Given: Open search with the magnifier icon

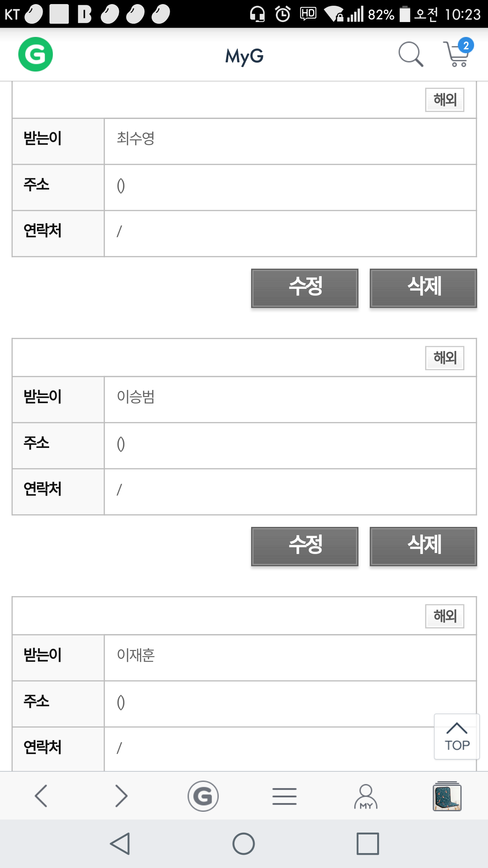Looking at the screenshot, I should (x=410, y=54).
